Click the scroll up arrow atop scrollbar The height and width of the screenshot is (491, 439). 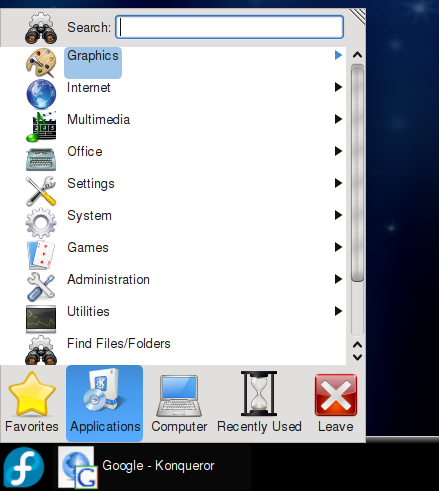(357, 55)
